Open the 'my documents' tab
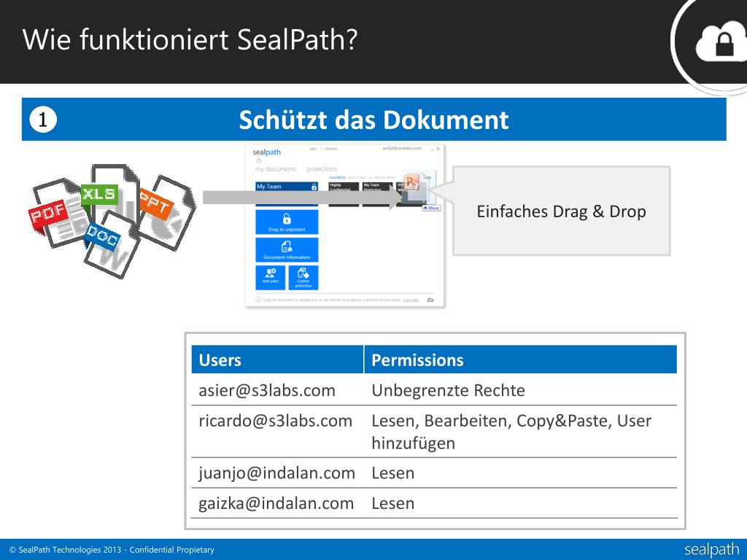Viewport: 747px width, 560px height. 276,169
